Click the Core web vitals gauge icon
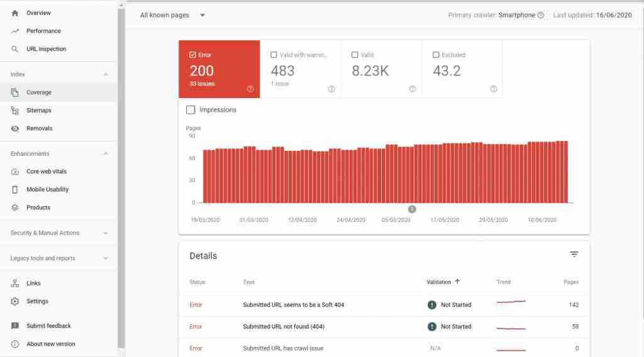The width and height of the screenshot is (644, 357). [15, 172]
